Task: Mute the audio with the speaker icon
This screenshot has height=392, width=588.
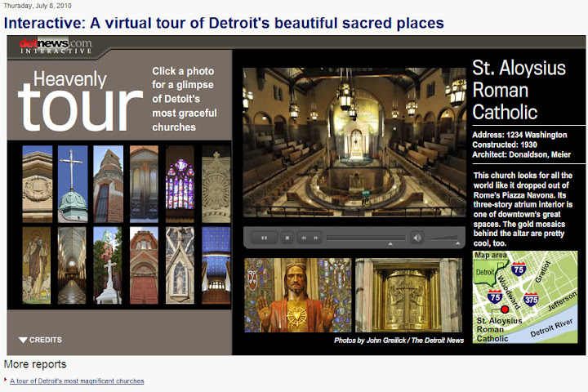Action: point(417,238)
